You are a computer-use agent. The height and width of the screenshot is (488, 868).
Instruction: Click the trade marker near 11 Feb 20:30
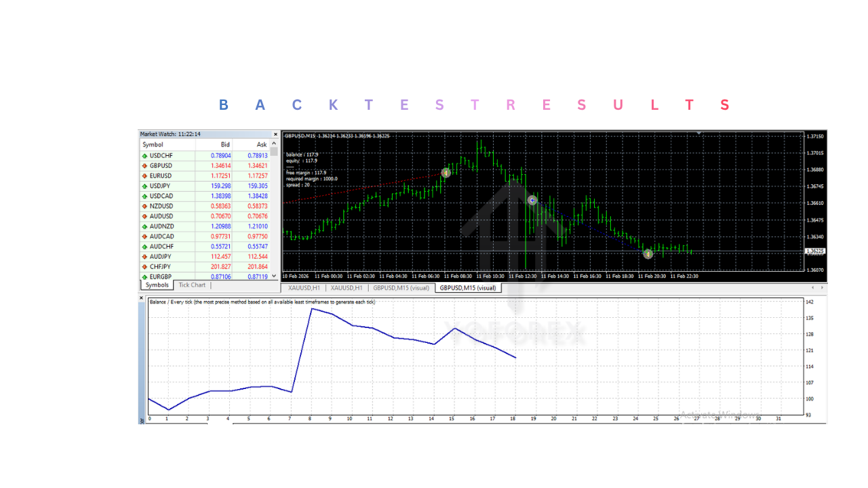647,253
